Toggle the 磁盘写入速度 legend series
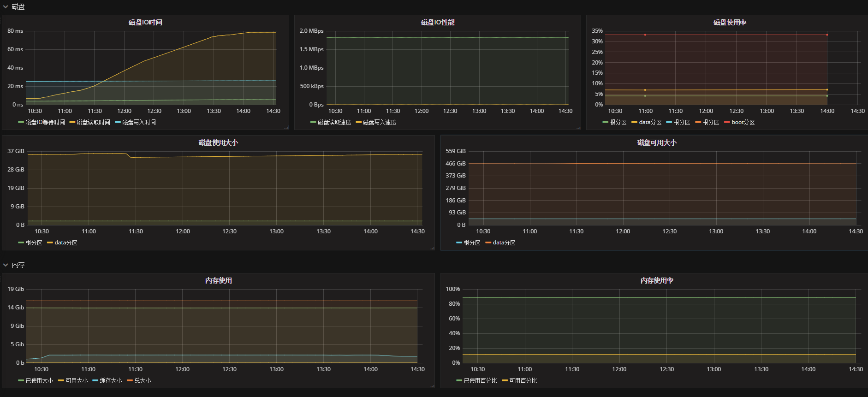Viewport: 868px width, 397px height. [380, 122]
